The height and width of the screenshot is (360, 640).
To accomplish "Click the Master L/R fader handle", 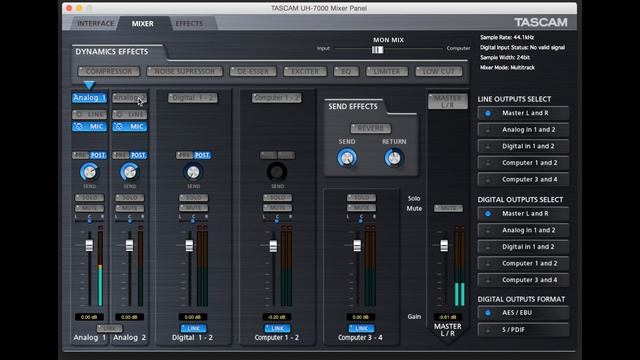I will 444,245.
